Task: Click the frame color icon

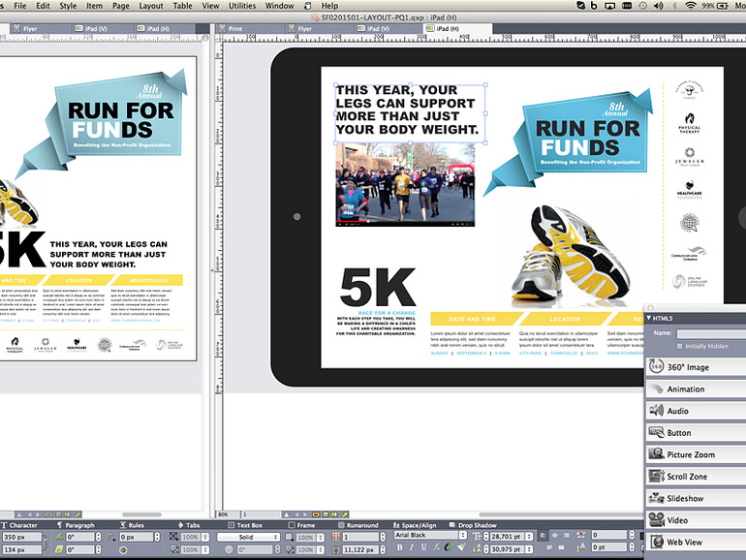Action: [289, 537]
